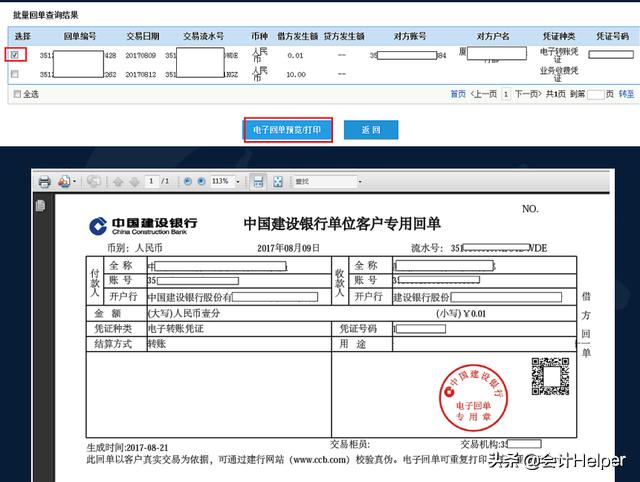Click the QR code on the receipt

pyautogui.click(x=550, y=376)
